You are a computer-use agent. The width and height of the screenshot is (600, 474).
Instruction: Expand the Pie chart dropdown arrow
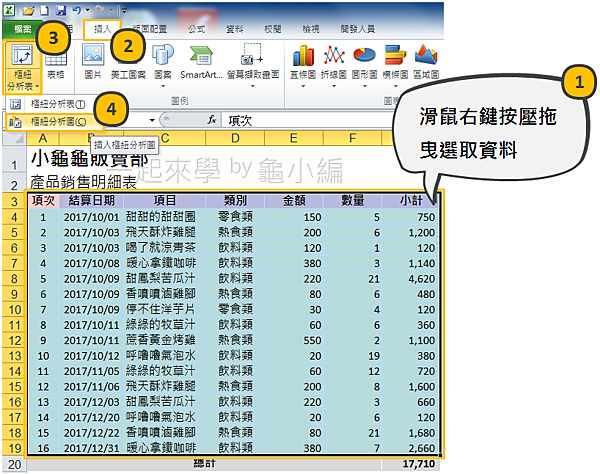point(365,86)
